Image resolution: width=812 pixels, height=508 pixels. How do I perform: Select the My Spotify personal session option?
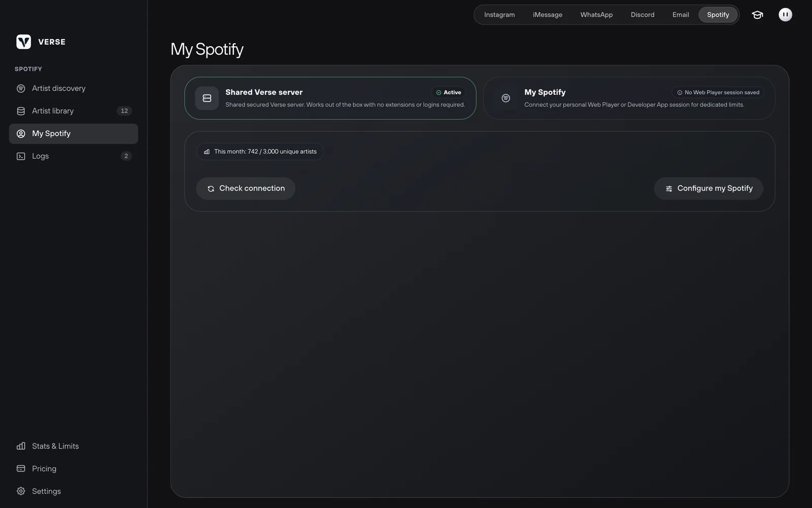pos(629,98)
